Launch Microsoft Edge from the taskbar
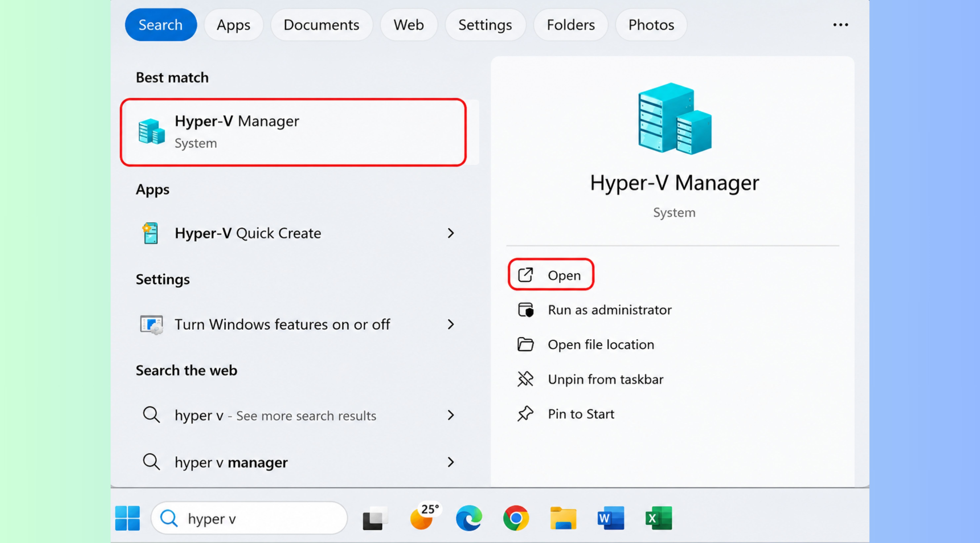The width and height of the screenshot is (980, 543). pyautogui.click(x=469, y=518)
